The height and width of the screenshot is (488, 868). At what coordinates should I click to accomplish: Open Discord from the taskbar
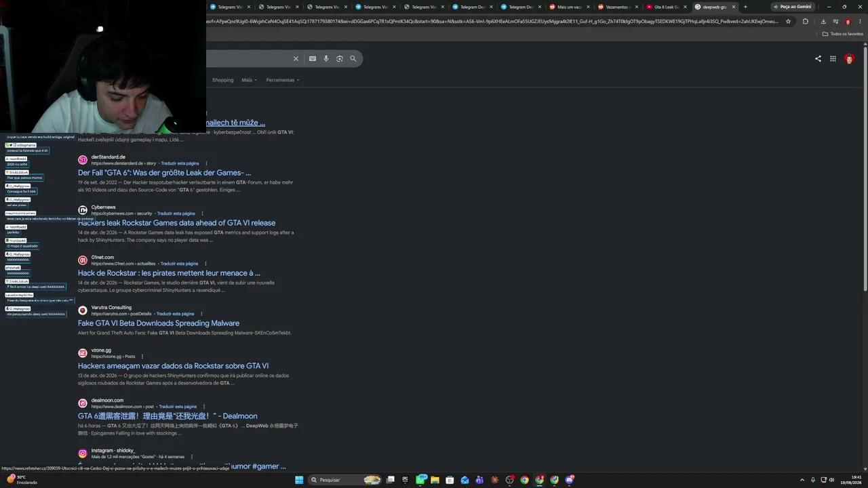coord(570,480)
